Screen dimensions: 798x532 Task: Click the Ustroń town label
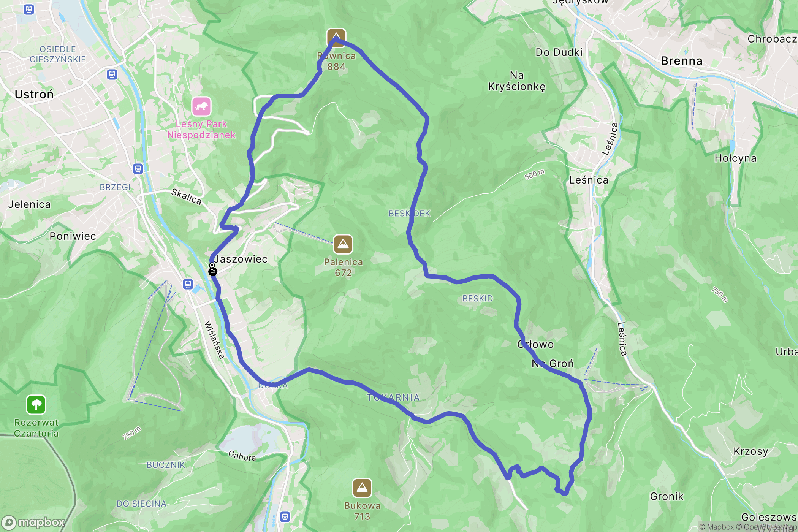[x=34, y=94]
